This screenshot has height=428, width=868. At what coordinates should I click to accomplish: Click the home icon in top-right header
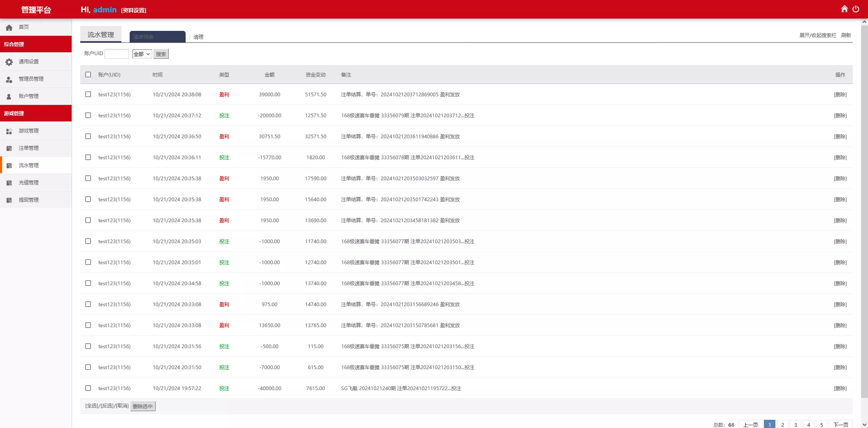point(844,9)
